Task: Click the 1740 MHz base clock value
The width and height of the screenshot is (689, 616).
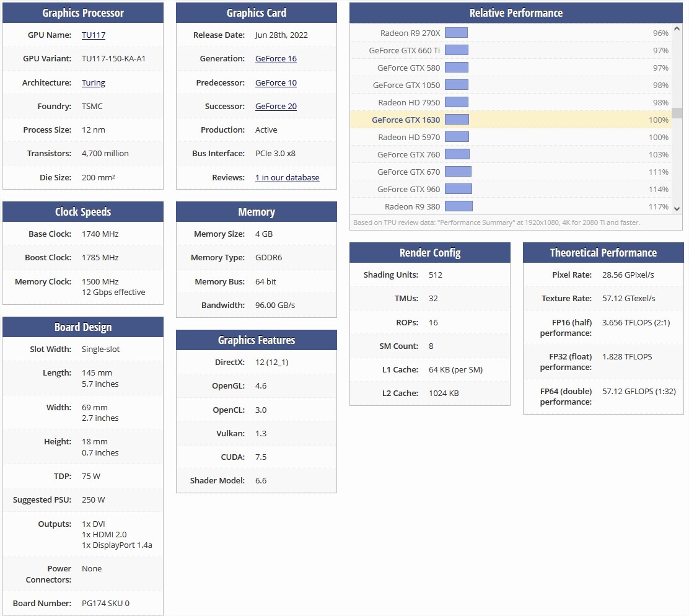Action: tap(100, 234)
